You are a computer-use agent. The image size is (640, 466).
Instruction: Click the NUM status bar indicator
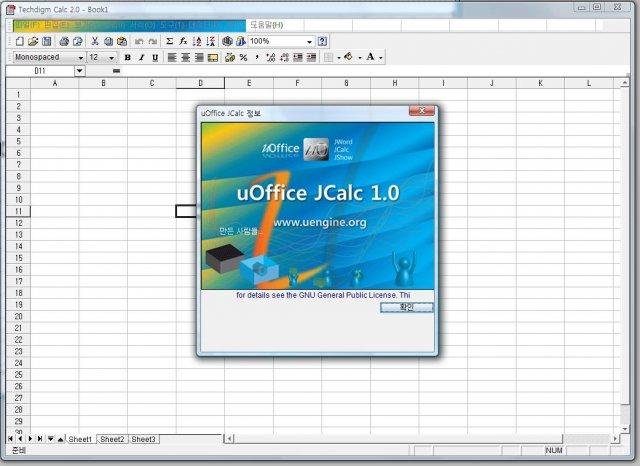click(x=553, y=450)
